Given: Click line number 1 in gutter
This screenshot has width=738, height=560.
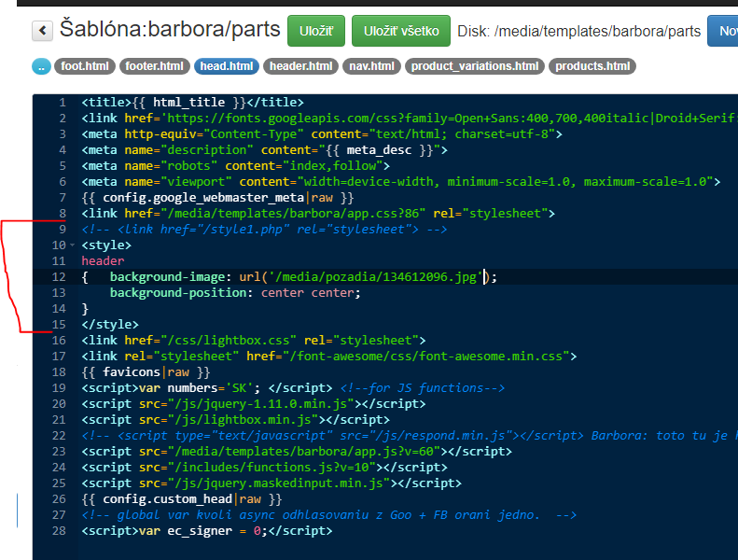Looking at the screenshot, I should 63,103.
